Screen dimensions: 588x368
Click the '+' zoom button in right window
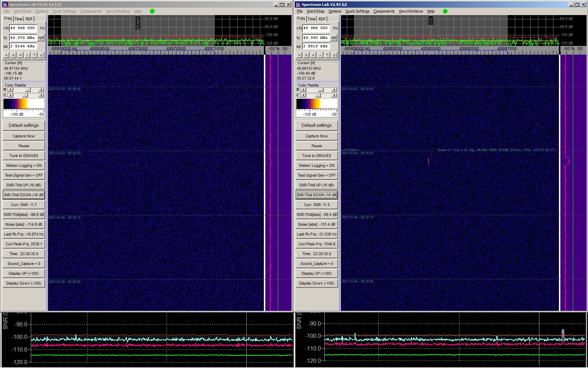click(313, 55)
